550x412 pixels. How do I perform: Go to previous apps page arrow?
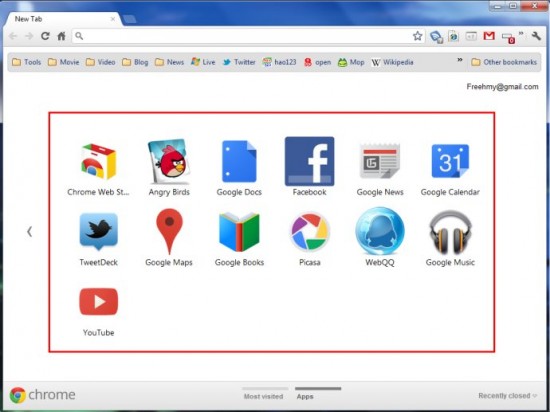tap(29, 231)
